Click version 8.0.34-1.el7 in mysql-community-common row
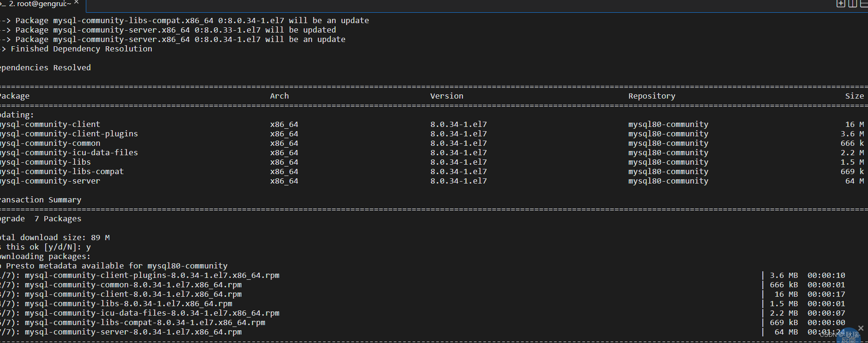 tap(458, 143)
